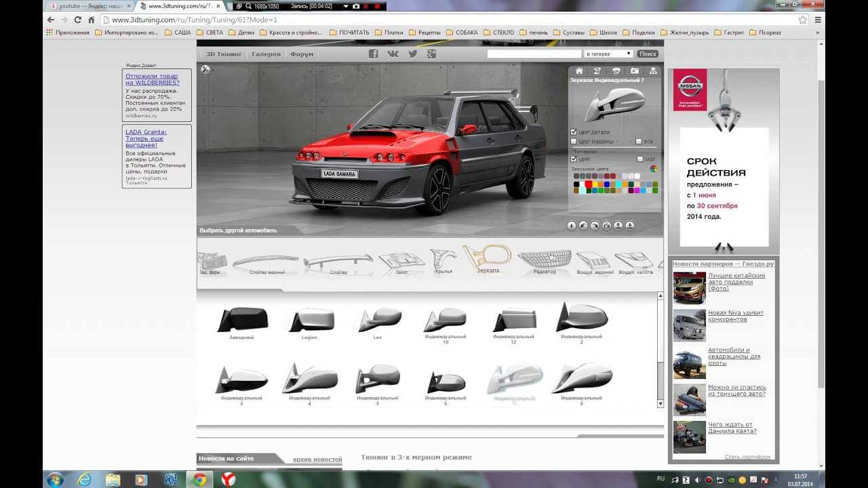Select the Воздух. верхний parts category
868x488 pixels.
595,263
